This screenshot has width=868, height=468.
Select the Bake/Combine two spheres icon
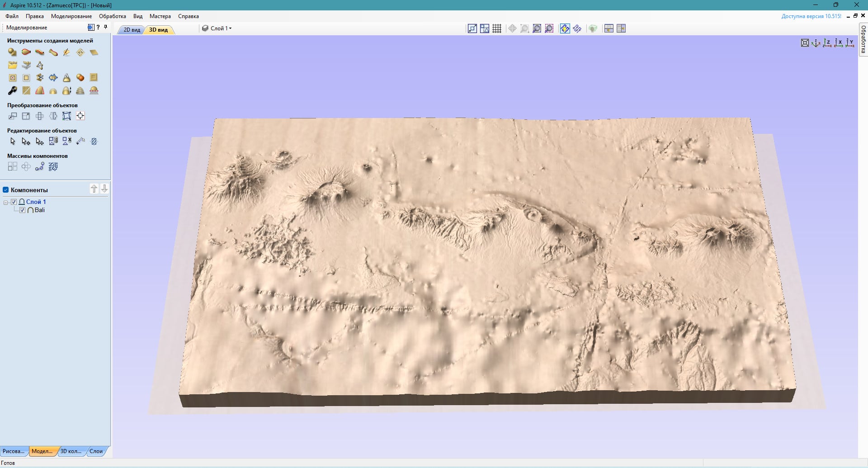click(80, 78)
